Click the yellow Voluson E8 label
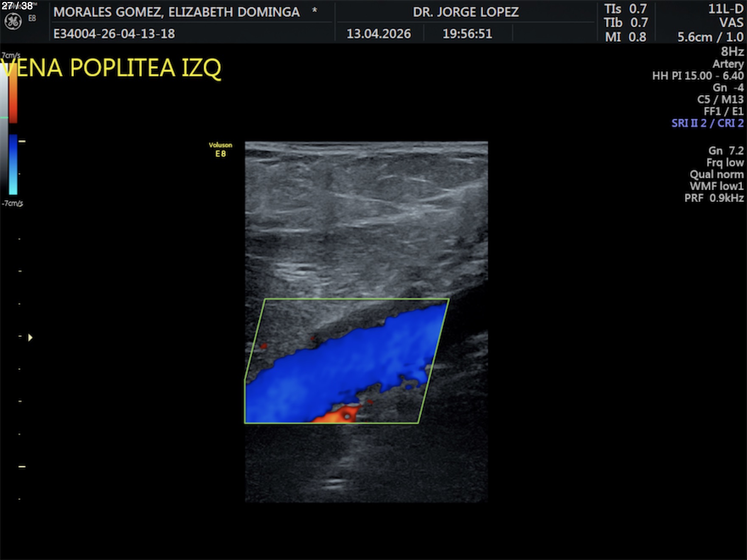The image size is (747, 560). [x=220, y=149]
